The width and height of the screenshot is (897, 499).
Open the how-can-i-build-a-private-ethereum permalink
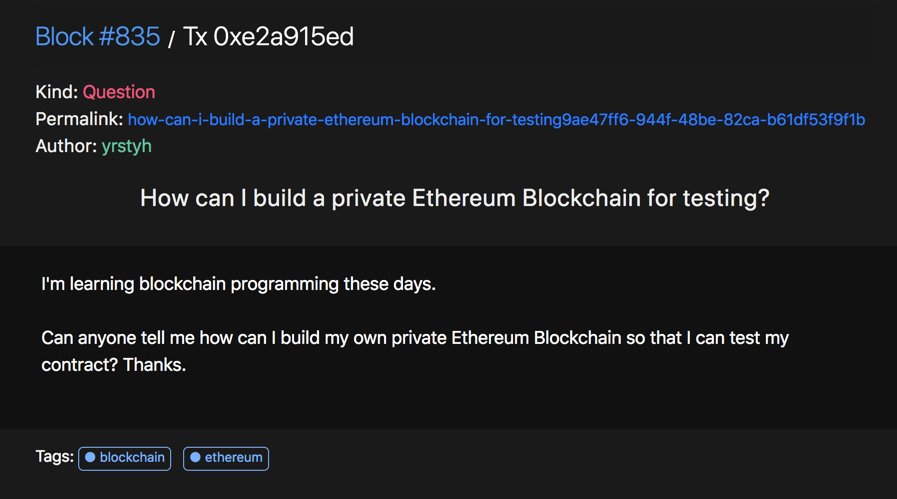coord(496,120)
